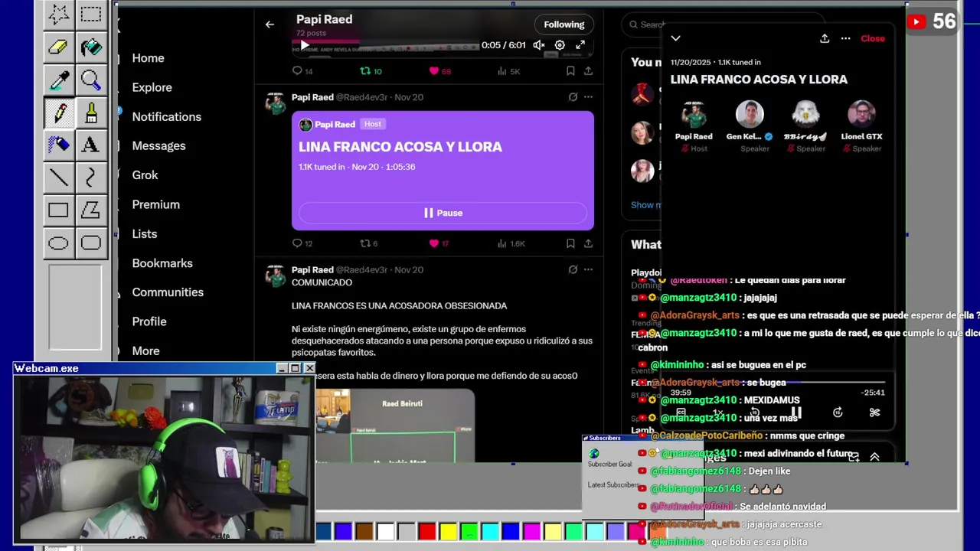Toggle closed captions CC in Space player

click(681, 412)
